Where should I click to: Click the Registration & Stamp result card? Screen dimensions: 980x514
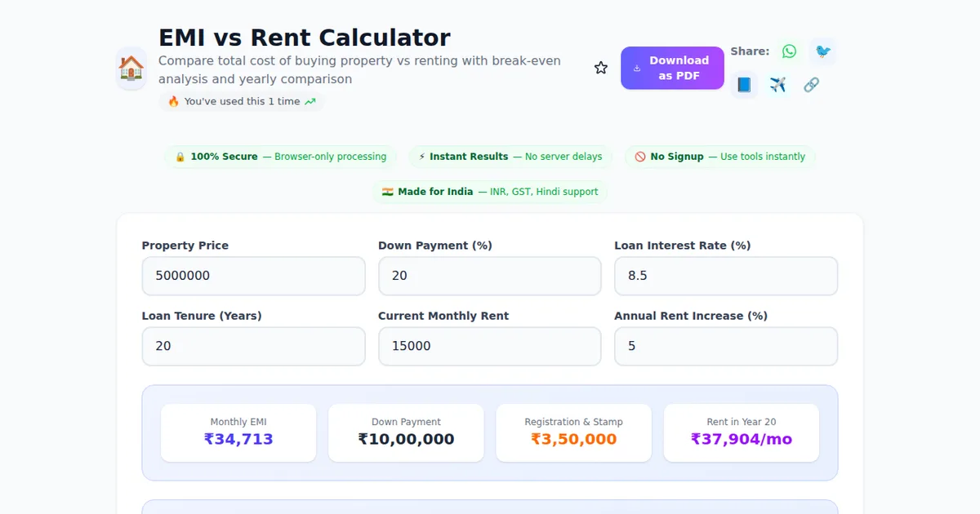pos(573,432)
